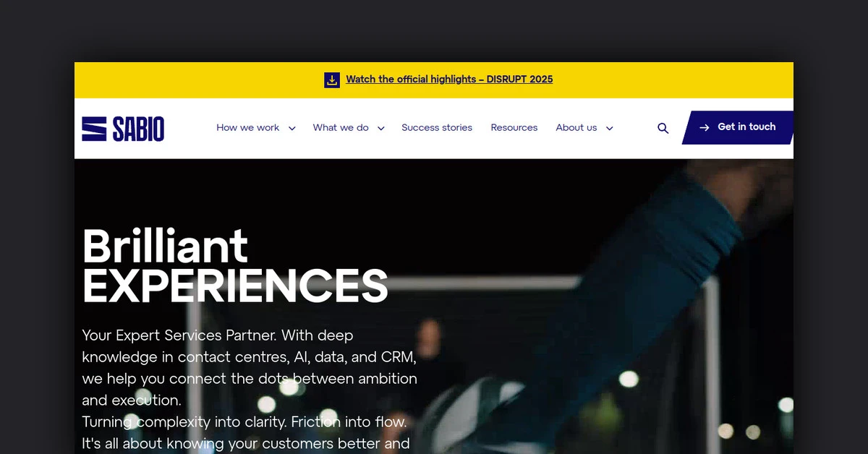Click the Sabio striped logo mark
Viewport: 868px width, 454px height.
(94, 129)
